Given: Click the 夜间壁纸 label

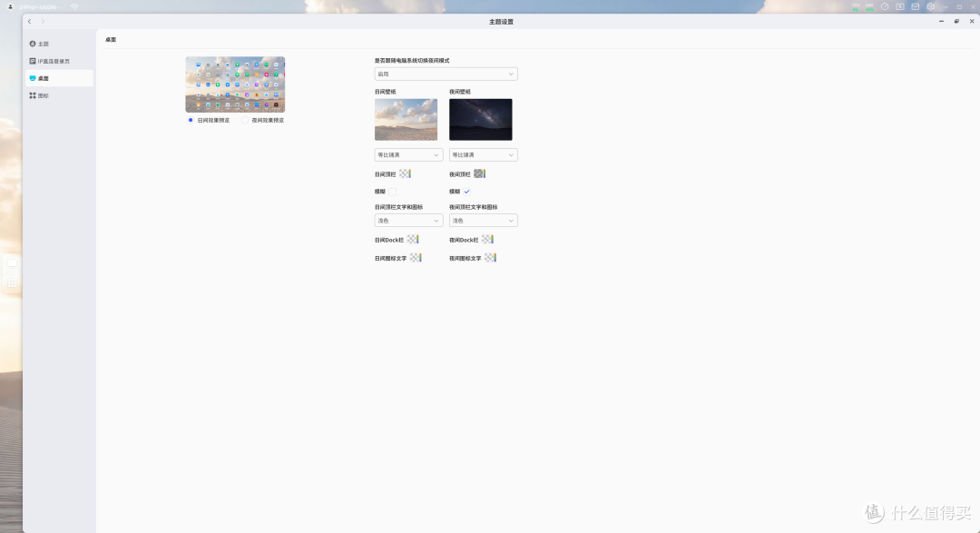Looking at the screenshot, I should click(x=460, y=92).
